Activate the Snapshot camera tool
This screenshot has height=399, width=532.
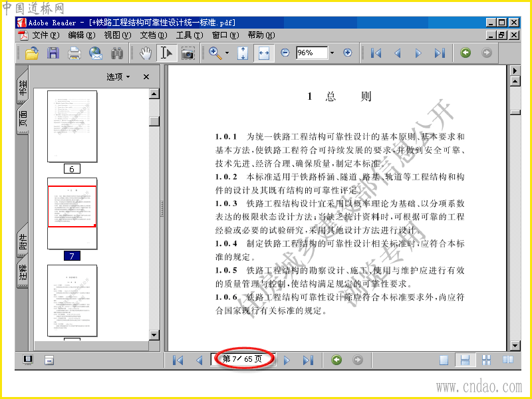188,53
